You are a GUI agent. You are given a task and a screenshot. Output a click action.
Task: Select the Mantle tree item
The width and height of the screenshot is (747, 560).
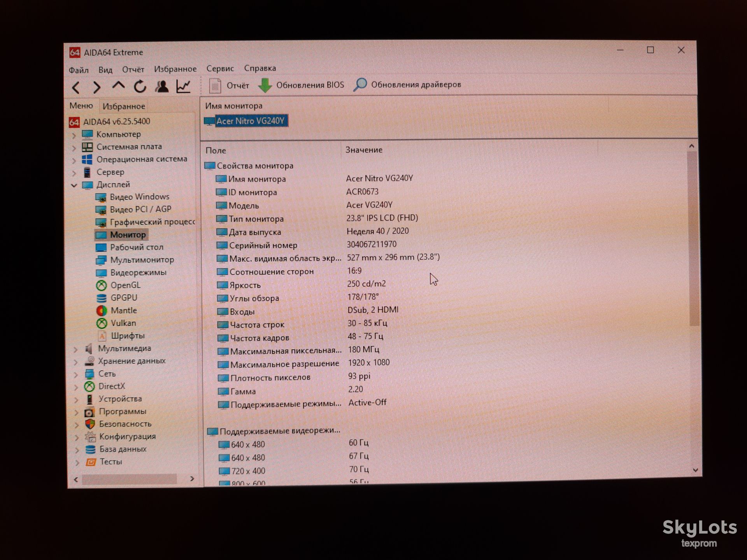click(117, 310)
